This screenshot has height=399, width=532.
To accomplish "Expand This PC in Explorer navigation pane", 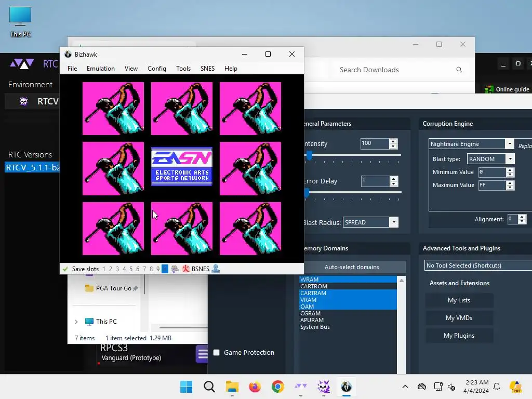I will coord(76,322).
